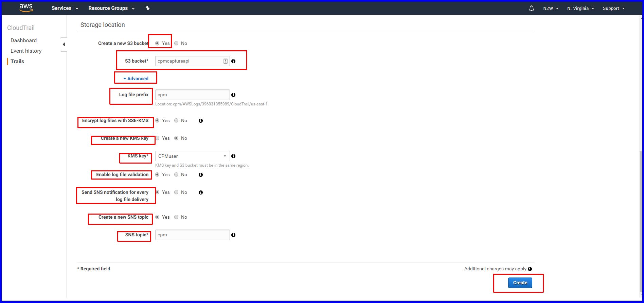Open the Support dropdown menu
This screenshot has height=303, width=644.
[614, 8]
